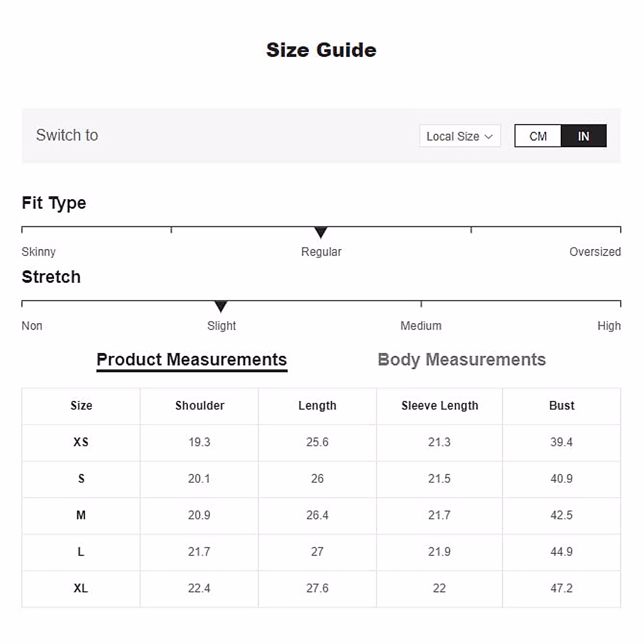
Task: Click the Bust column header
Action: click(561, 406)
